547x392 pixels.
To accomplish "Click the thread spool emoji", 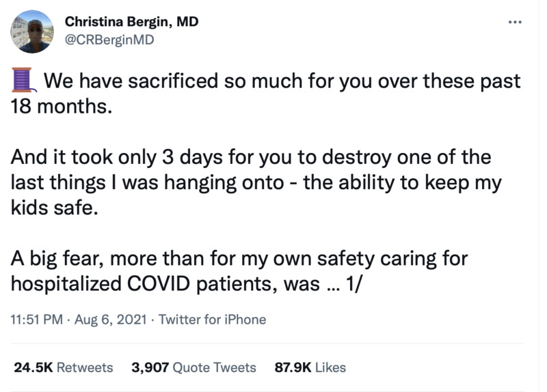I will [x=24, y=82].
